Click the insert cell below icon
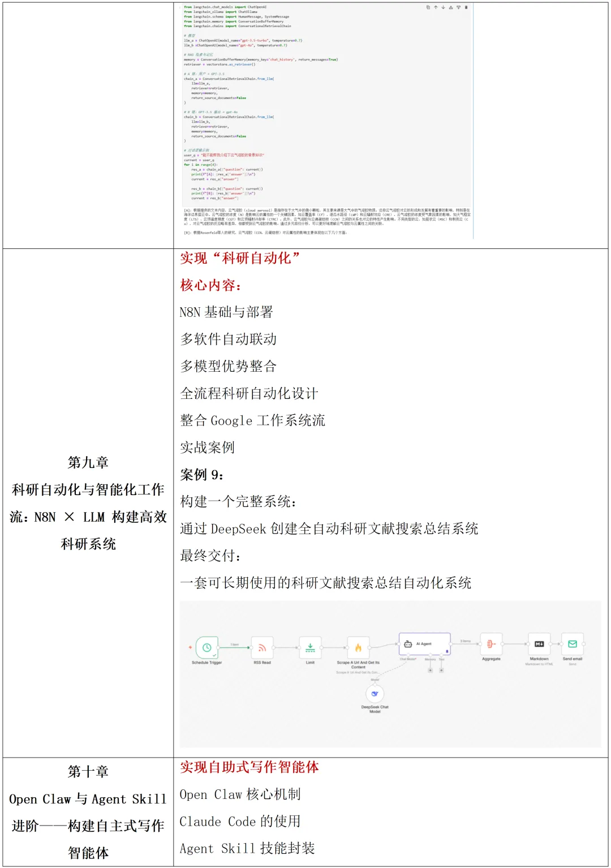 click(x=458, y=7)
